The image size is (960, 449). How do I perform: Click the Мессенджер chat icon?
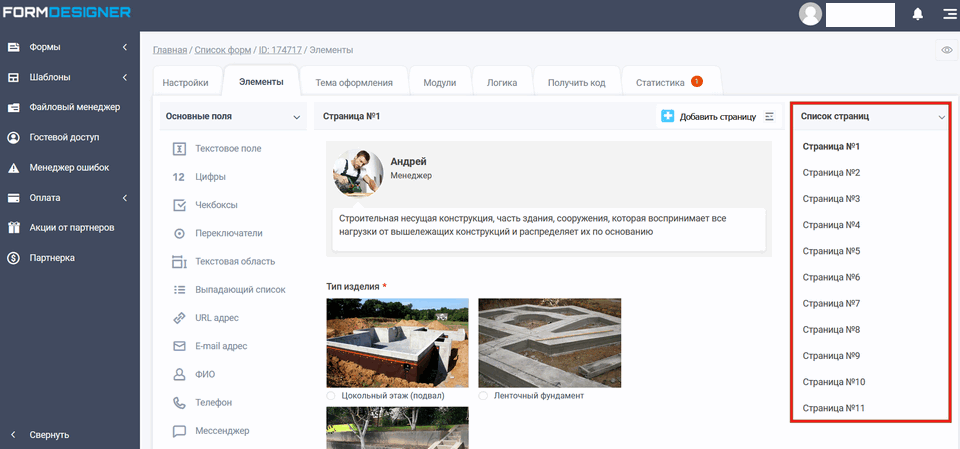(x=179, y=431)
